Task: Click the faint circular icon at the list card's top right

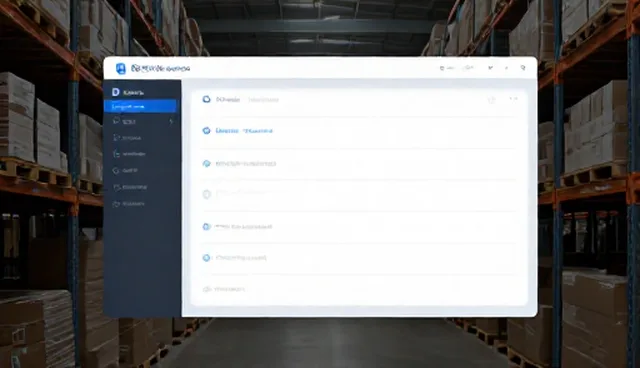Action: click(491, 100)
